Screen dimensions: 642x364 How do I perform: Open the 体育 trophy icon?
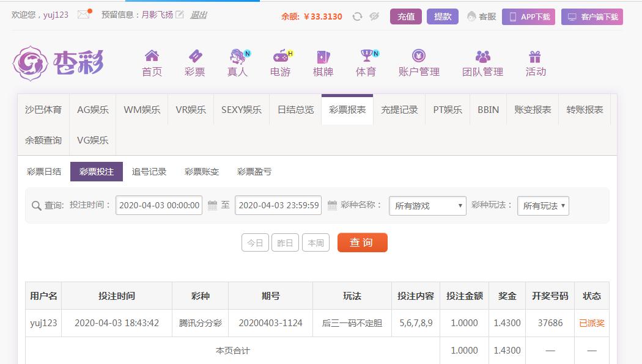[366, 57]
